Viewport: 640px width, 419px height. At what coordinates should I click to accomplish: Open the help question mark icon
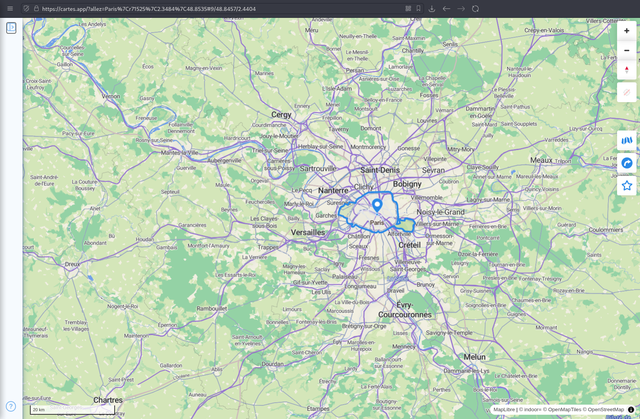[x=11, y=406]
